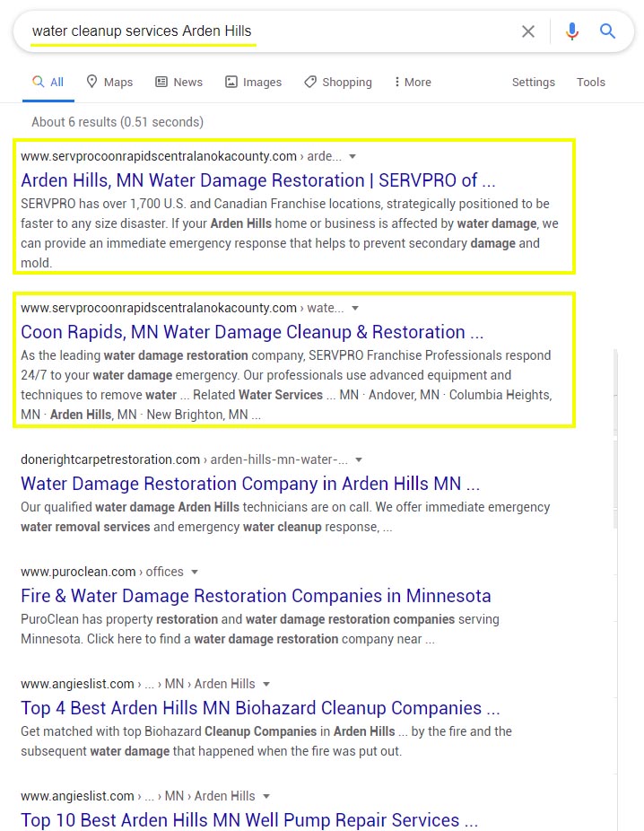Expand the dropdown arrow beside donerightcarpetrestoration.com URL

359,460
